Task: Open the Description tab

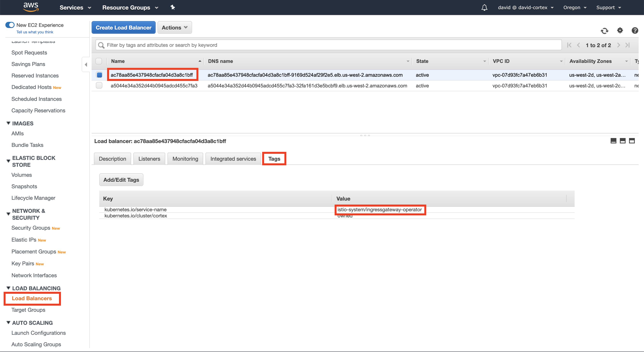Action: coord(112,159)
